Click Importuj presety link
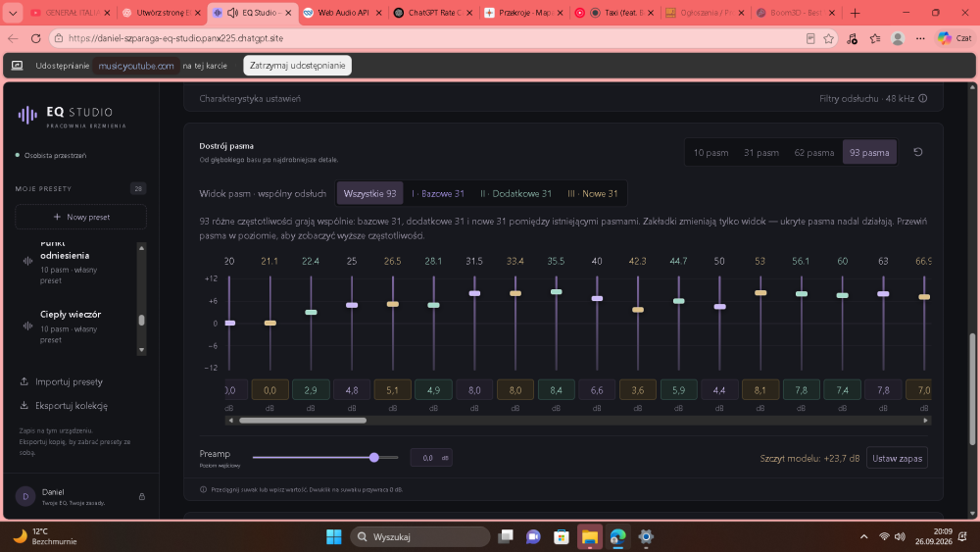The height and width of the screenshot is (552, 980). tap(61, 382)
